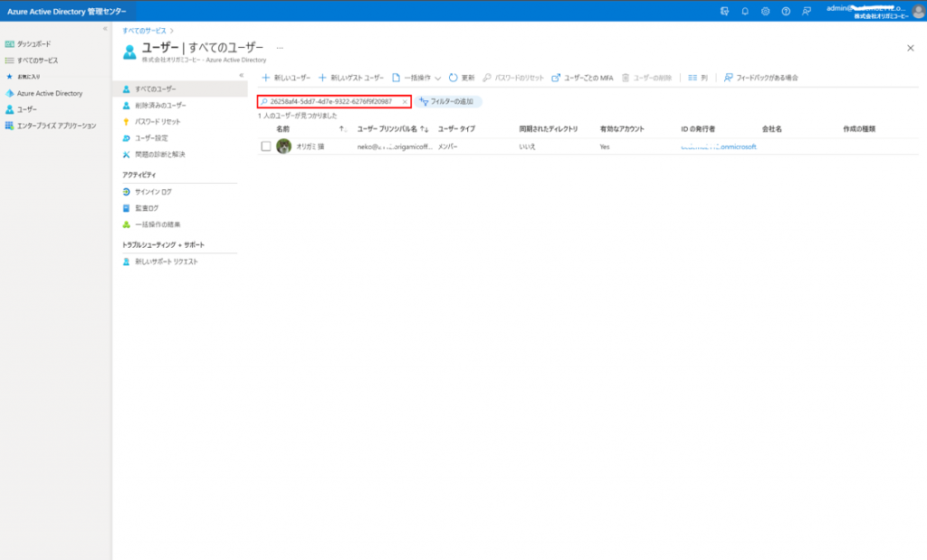Click the 有効なアカウント column header
This screenshot has height=560, width=927.
pyautogui.click(x=622, y=128)
